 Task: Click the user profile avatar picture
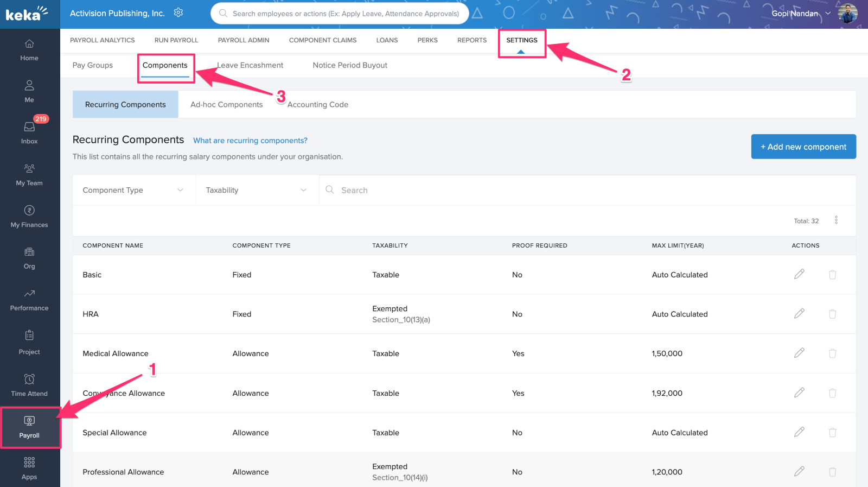(x=847, y=14)
